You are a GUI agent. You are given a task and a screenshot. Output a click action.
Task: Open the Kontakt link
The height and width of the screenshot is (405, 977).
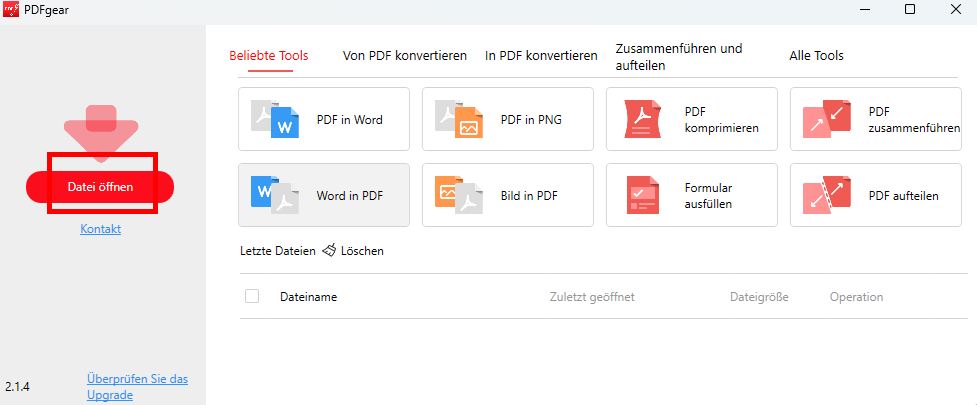[100, 229]
